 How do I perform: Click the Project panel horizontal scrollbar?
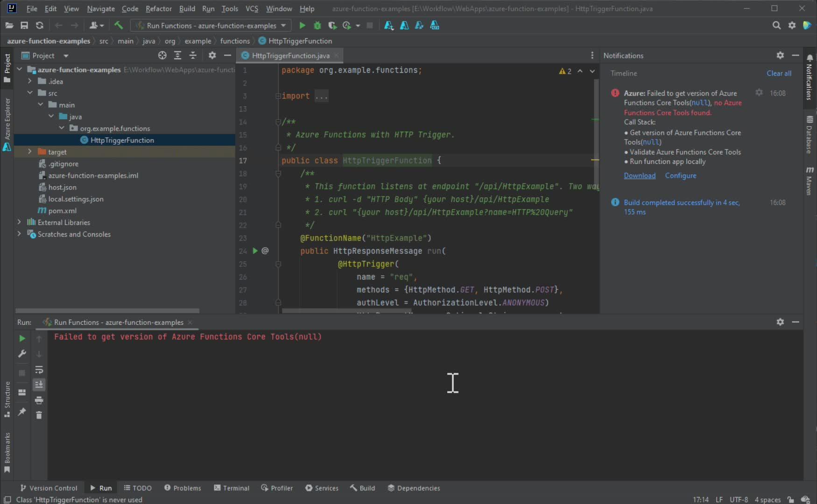107,311
